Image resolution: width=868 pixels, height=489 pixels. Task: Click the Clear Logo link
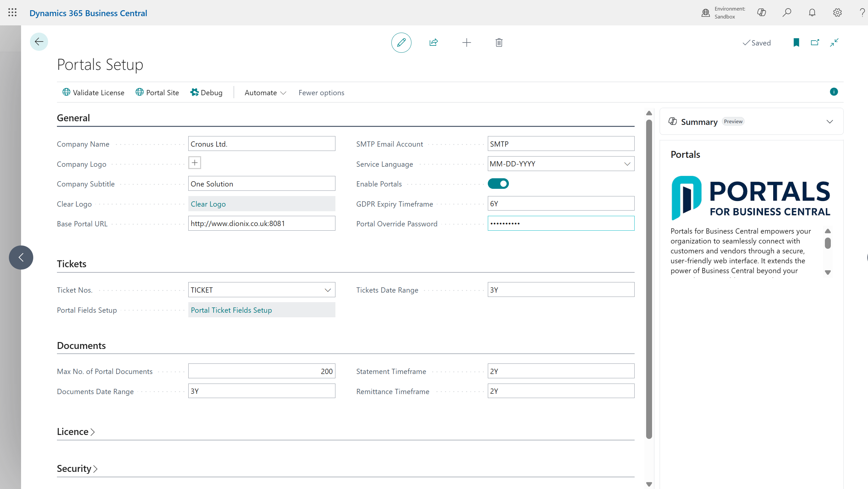point(208,204)
